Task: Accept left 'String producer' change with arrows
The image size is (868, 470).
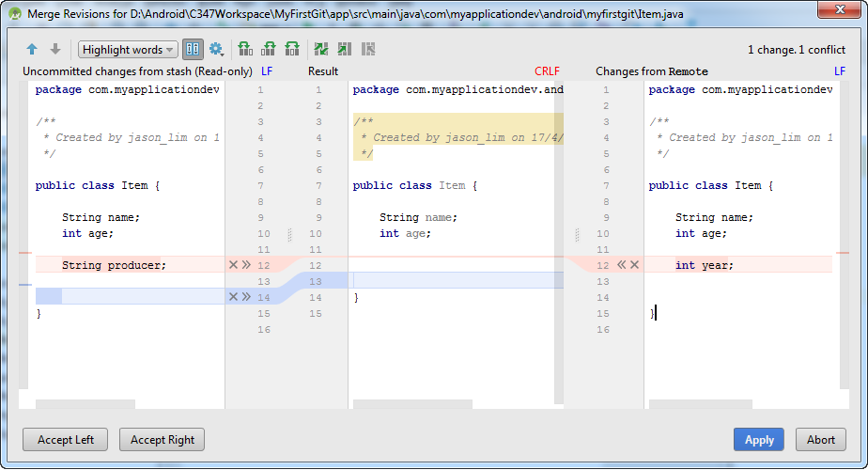Action: [246, 265]
